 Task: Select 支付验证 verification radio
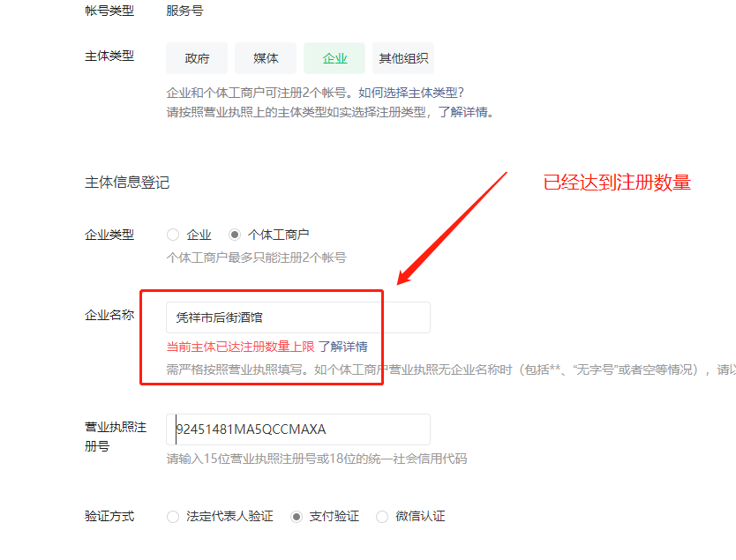click(x=297, y=517)
